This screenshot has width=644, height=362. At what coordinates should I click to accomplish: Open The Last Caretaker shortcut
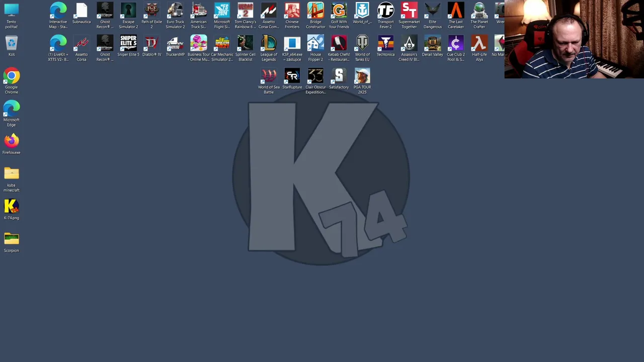(456, 15)
